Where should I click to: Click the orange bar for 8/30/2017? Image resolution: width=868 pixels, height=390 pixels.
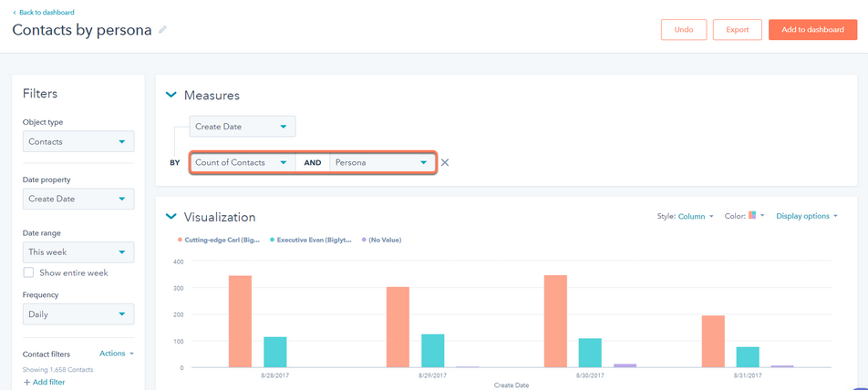(556, 321)
